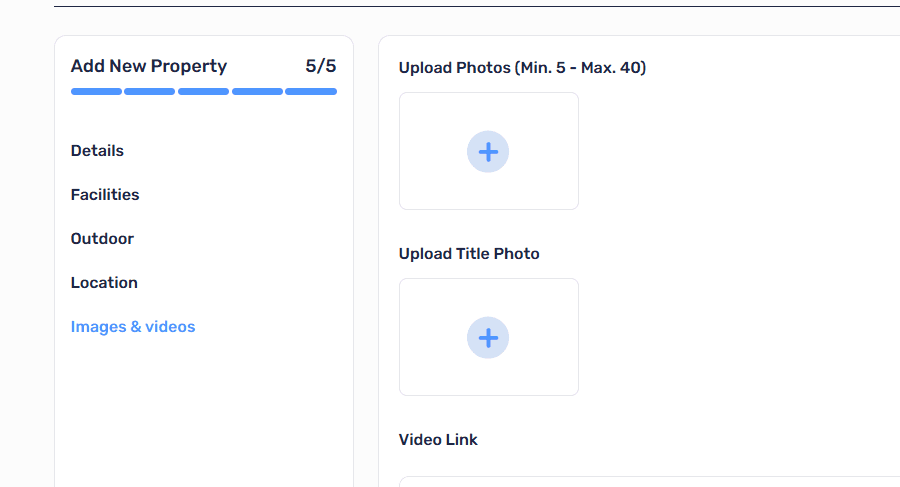The image size is (900, 487).
Task: Go to the Facilities step
Action: 105,195
